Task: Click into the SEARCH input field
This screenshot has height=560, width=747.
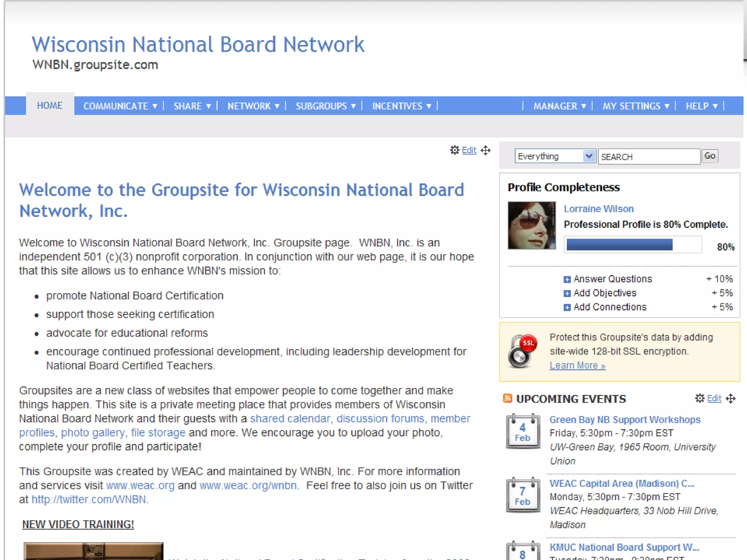Action: (x=649, y=156)
